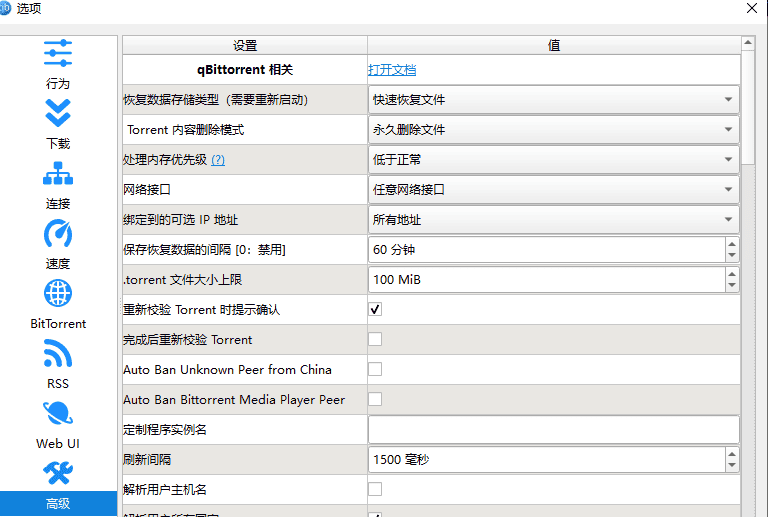Select the 高级 (Advanced) tools icon
The image size is (768, 517).
click(58, 474)
